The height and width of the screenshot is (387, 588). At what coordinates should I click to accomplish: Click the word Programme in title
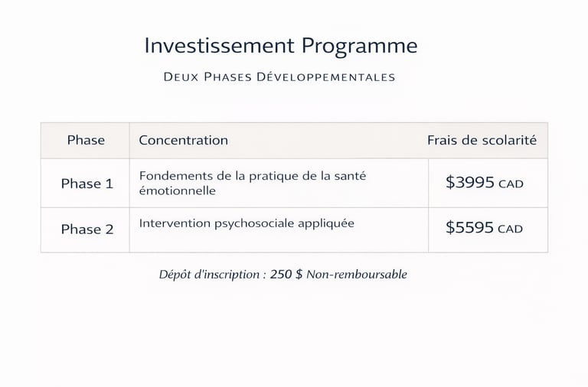[x=359, y=47]
